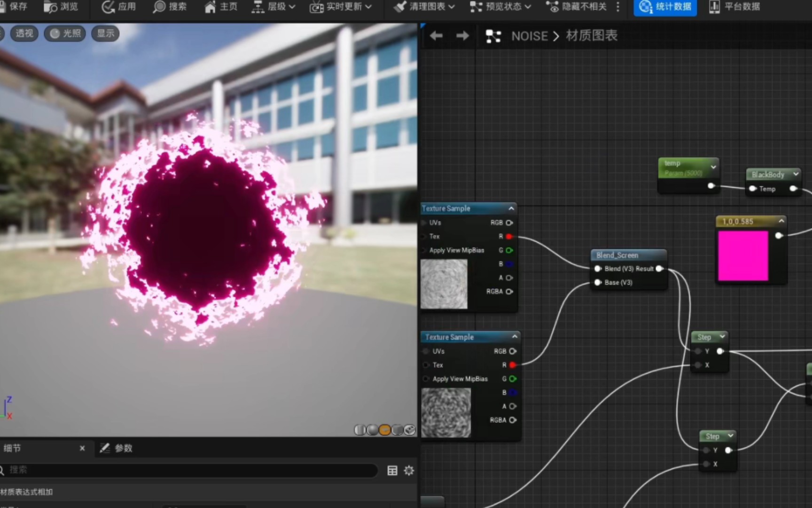Click the Browse (浏览) toolbar button
Screen dimensions: 812x508
click(x=61, y=7)
